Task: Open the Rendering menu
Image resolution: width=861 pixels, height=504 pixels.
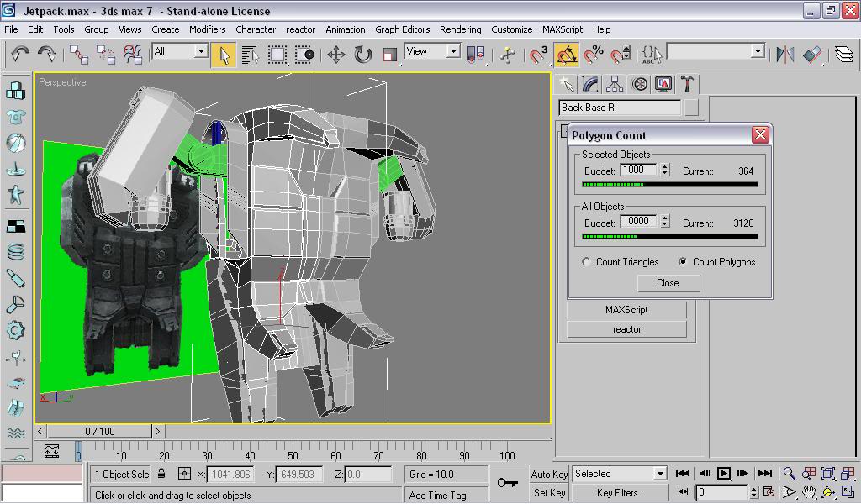Action: point(460,29)
